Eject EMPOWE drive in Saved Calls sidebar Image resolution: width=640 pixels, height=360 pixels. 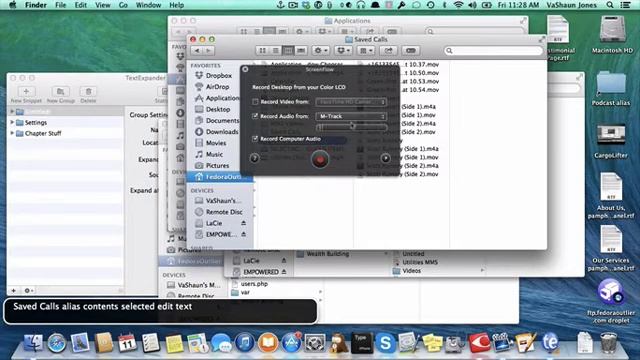click(x=243, y=234)
